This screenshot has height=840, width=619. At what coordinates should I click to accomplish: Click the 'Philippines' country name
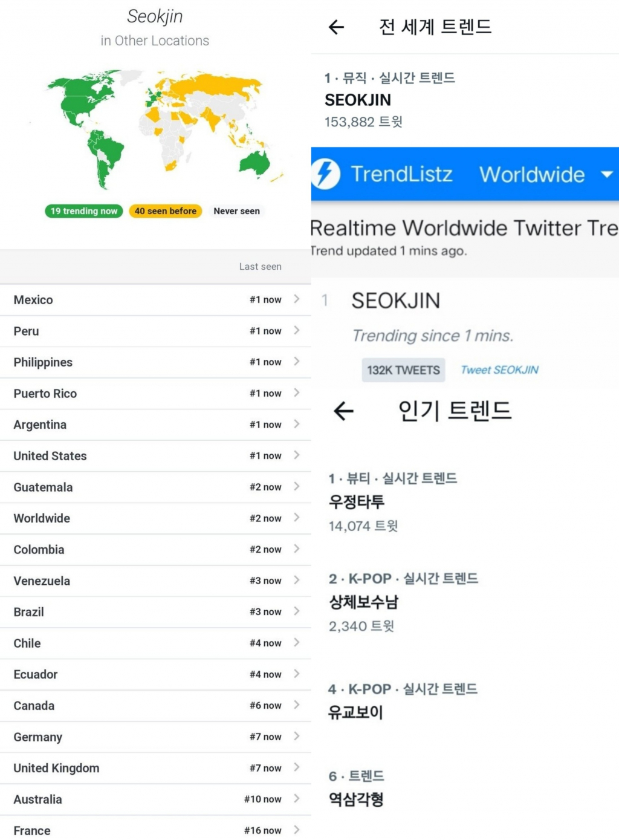(x=43, y=362)
